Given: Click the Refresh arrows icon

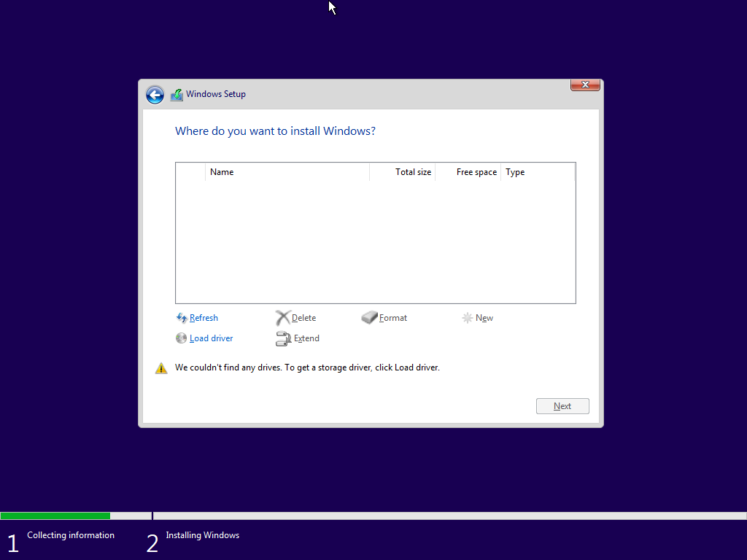Looking at the screenshot, I should [x=182, y=318].
